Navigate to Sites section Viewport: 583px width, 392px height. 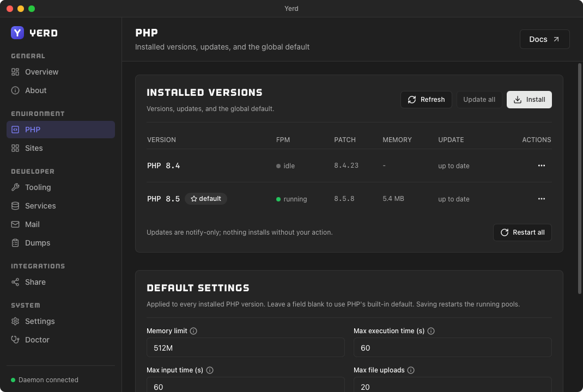point(60,148)
